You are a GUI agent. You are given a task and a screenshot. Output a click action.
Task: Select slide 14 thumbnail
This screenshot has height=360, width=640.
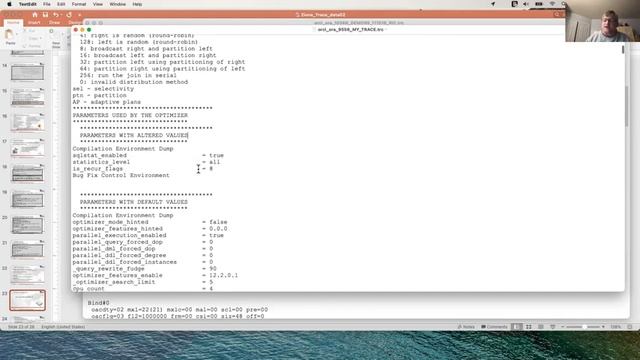pyautogui.click(x=27, y=72)
